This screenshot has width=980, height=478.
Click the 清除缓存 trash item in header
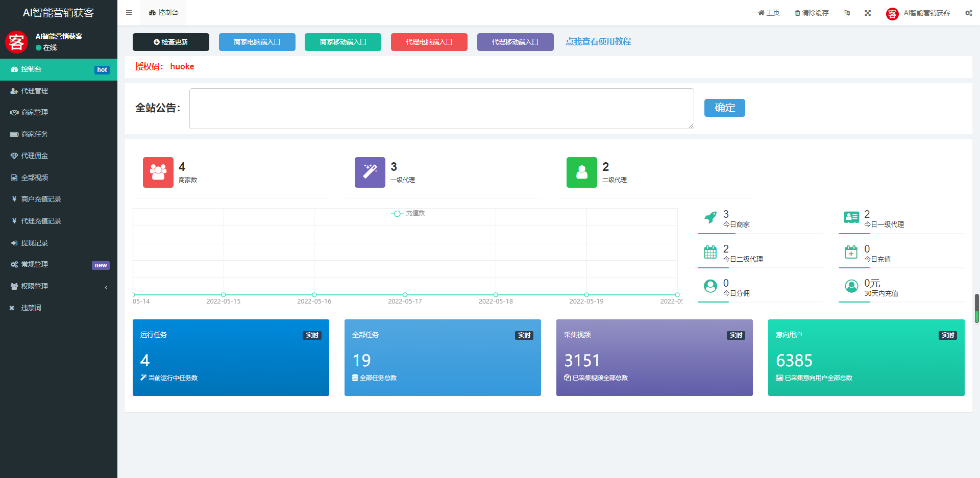(x=812, y=13)
